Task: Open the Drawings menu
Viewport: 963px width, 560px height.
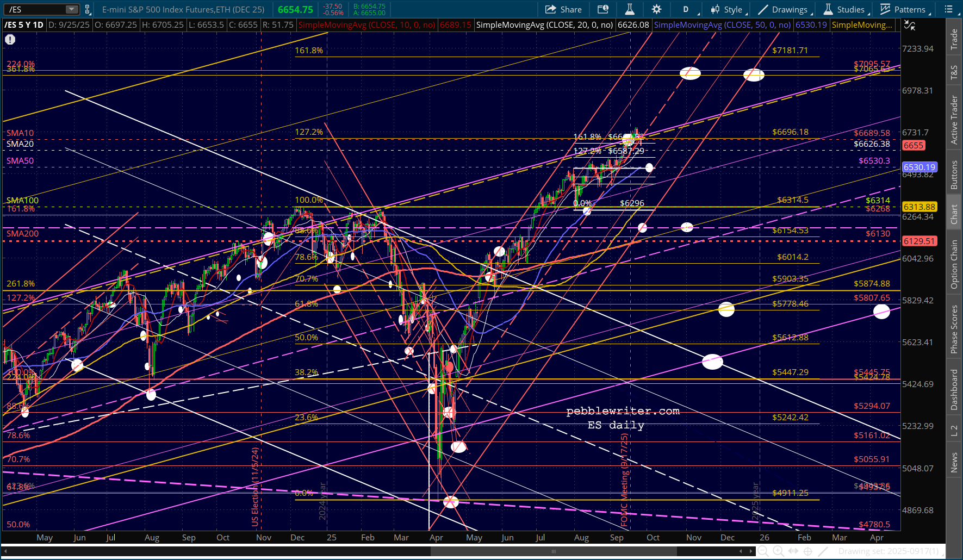Action: click(783, 9)
